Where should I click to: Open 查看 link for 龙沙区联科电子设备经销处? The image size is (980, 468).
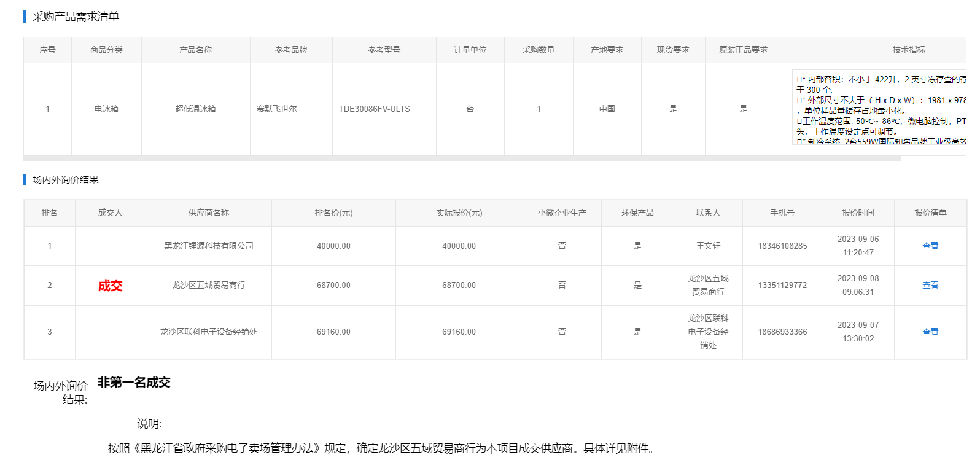[x=930, y=332]
